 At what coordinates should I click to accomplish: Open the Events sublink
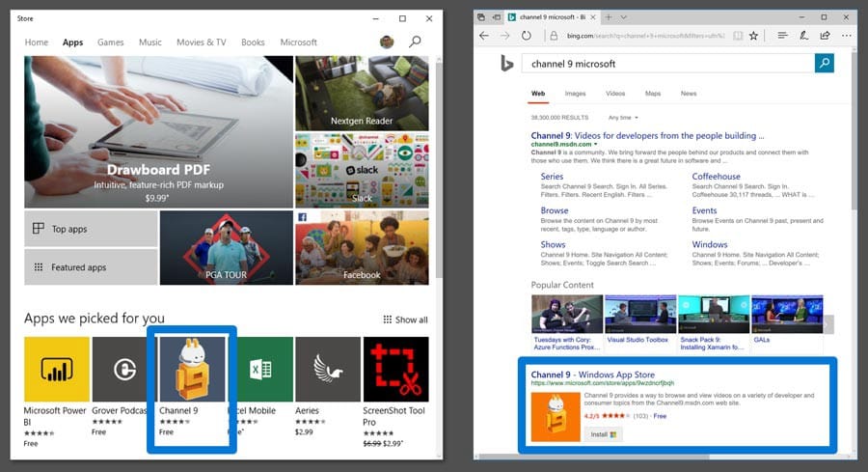pos(704,210)
